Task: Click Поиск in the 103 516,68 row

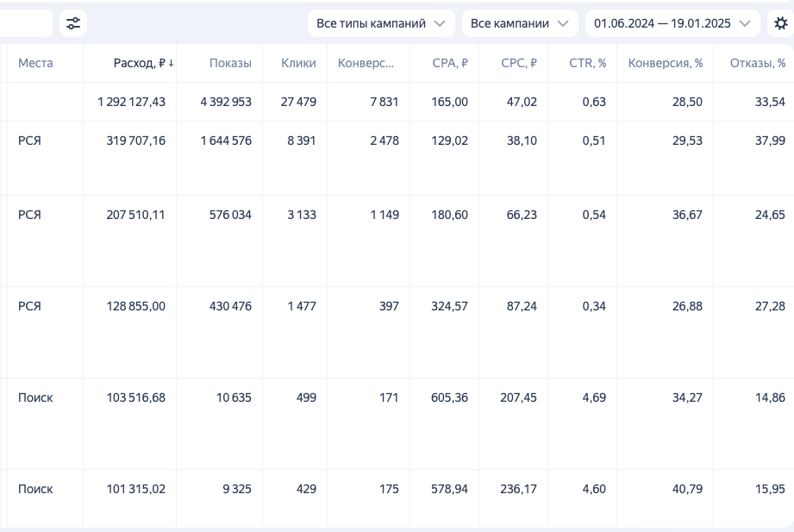Action: [x=35, y=397]
